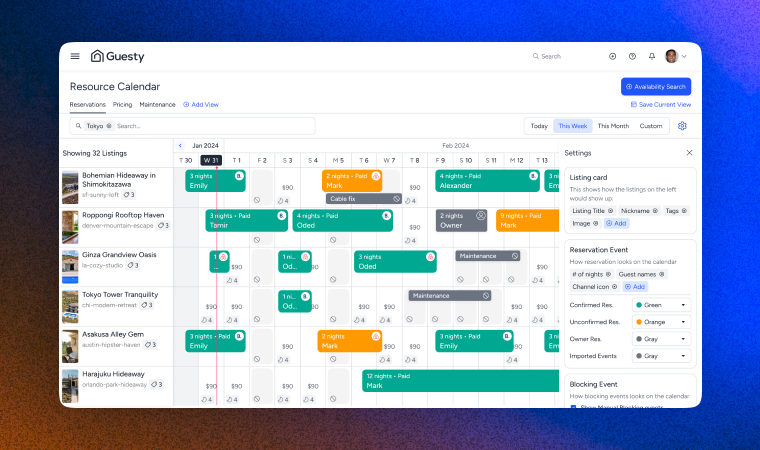Open the help question mark icon

pyautogui.click(x=632, y=56)
